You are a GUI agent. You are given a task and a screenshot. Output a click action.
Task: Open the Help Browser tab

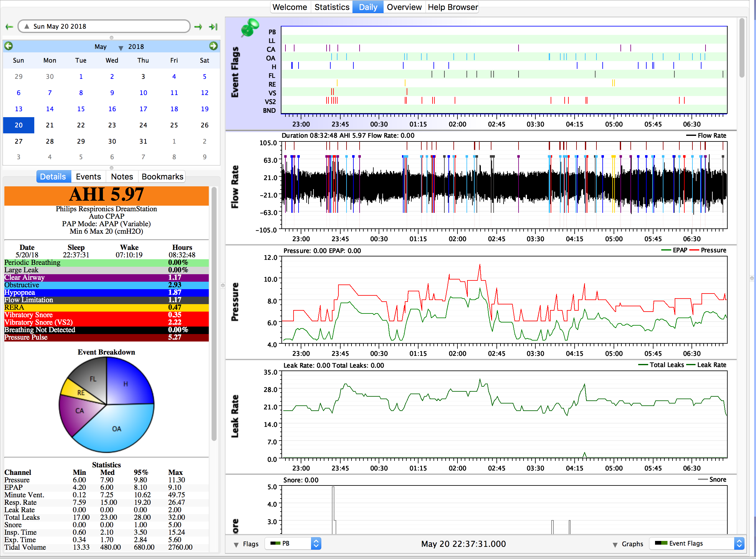tap(452, 7)
